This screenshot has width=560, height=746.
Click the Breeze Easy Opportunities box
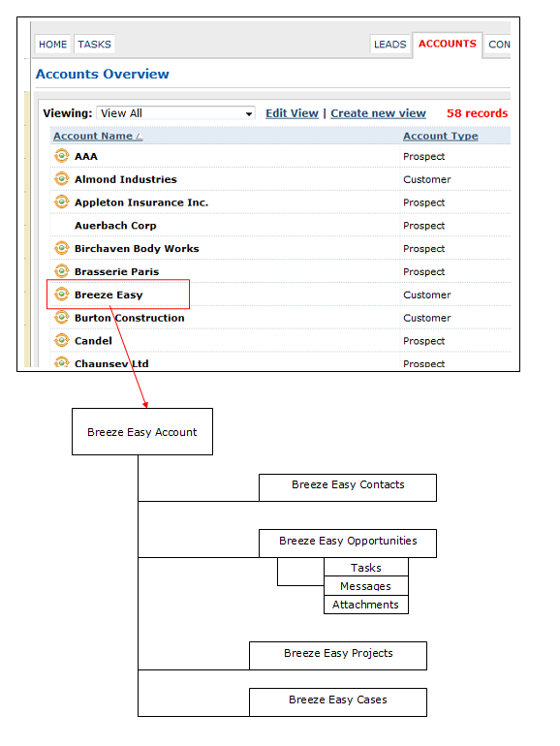click(348, 544)
